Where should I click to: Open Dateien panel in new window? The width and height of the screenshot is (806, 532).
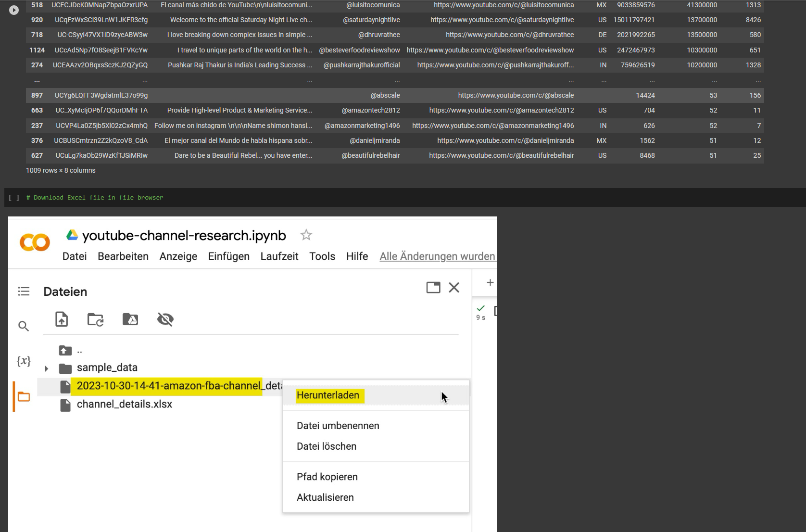(433, 288)
